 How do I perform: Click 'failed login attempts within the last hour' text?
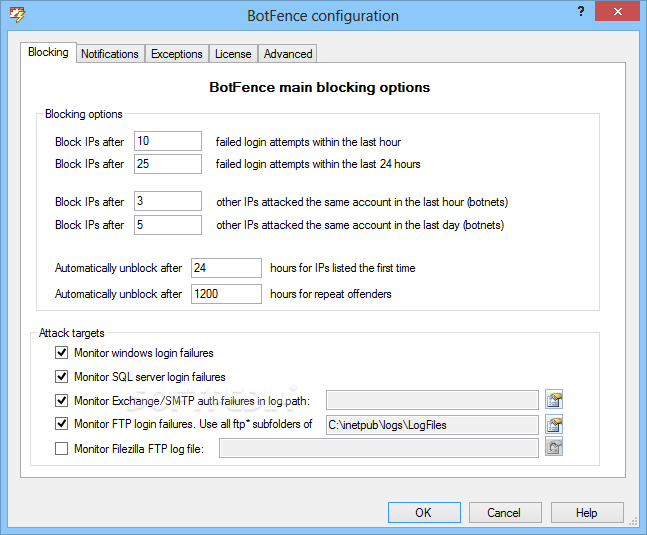click(308, 142)
